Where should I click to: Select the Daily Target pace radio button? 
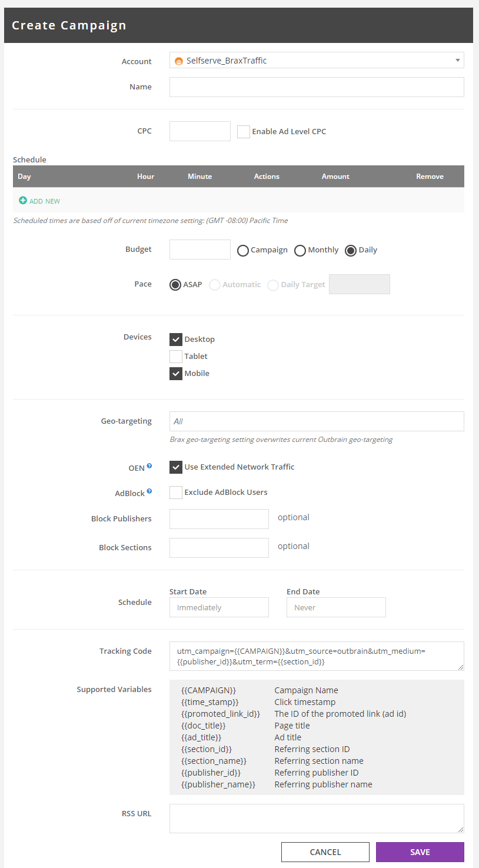(273, 285)
